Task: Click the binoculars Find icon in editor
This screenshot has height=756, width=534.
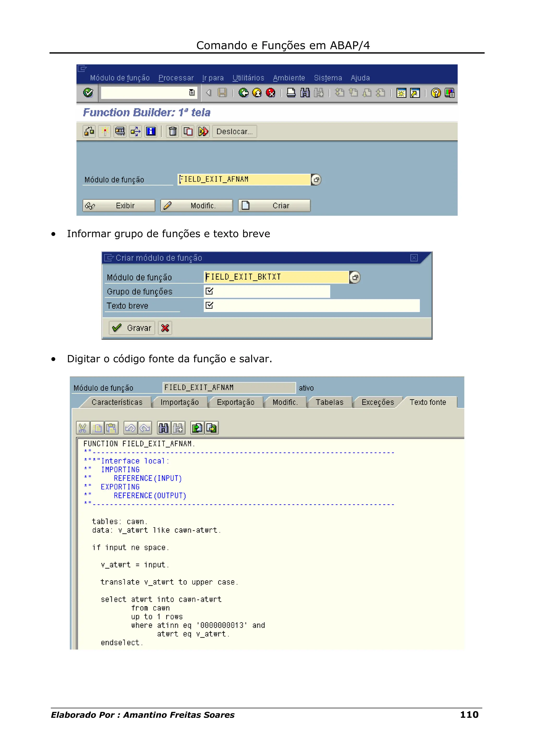Action: [x=163, y=428]
